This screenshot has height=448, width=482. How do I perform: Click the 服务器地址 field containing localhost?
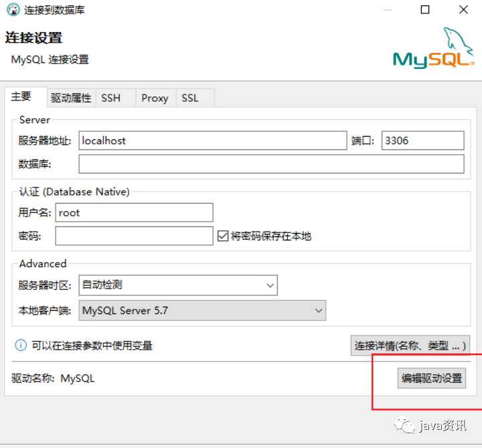click(213, 141)
